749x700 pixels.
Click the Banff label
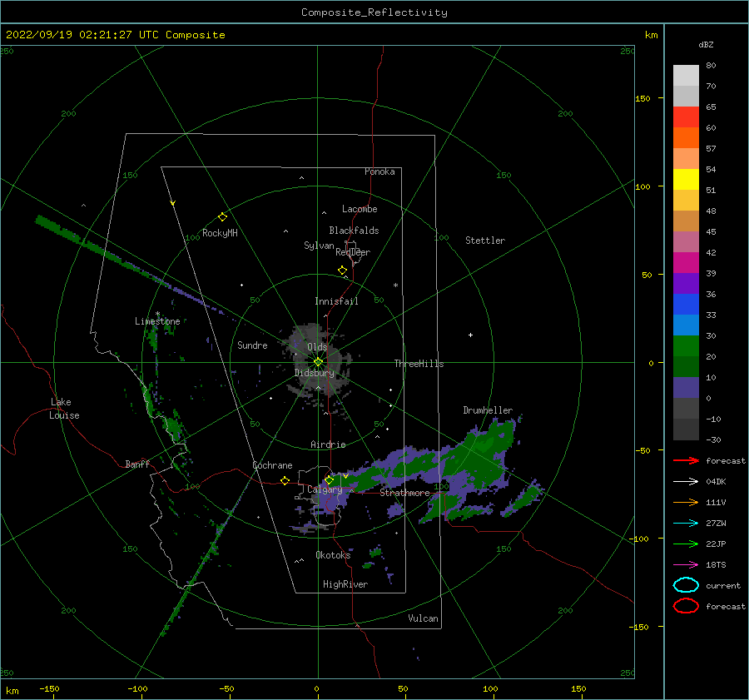137,464
